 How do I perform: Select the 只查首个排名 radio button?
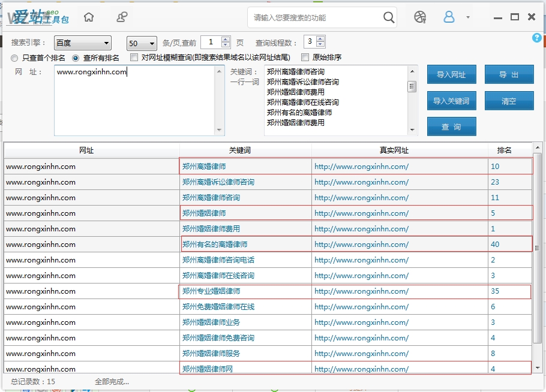coord(14,57)
